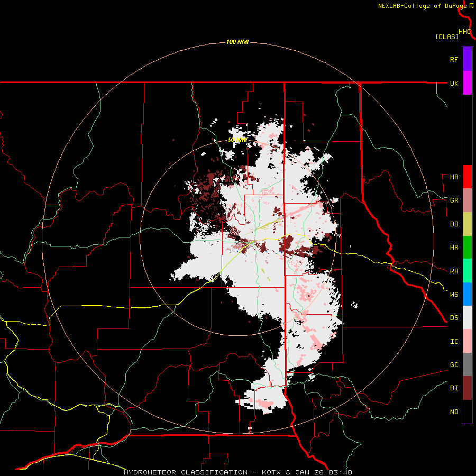The image size is (476, 476).
Task: Click the BD yellow-green legend swatch
Action: [x=467, y=224]
